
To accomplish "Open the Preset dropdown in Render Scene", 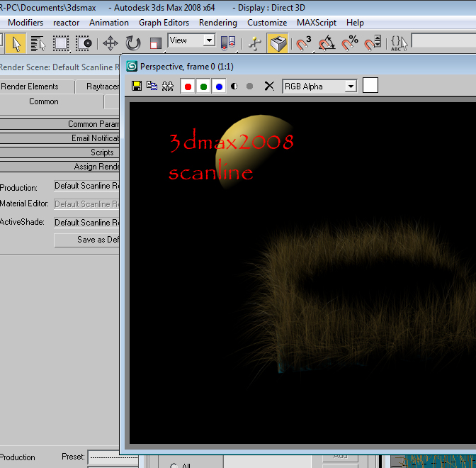I will coord(113,457).
